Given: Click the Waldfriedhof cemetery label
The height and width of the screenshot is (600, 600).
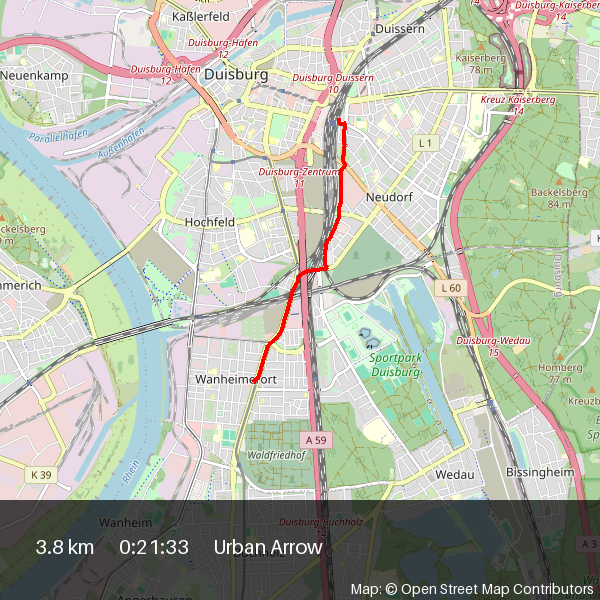Looking at the screenshot, I should pos(276,455).
